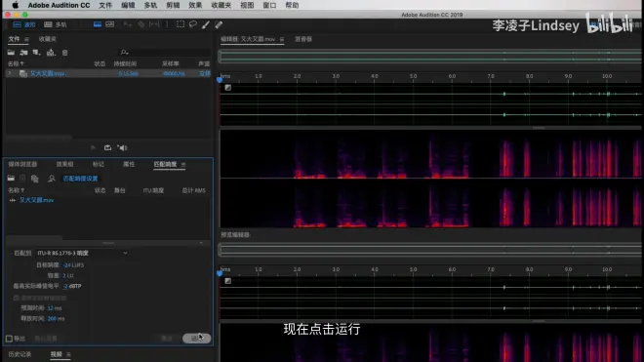Switch to the 媒体浏览器 tab

coord(22,164)
